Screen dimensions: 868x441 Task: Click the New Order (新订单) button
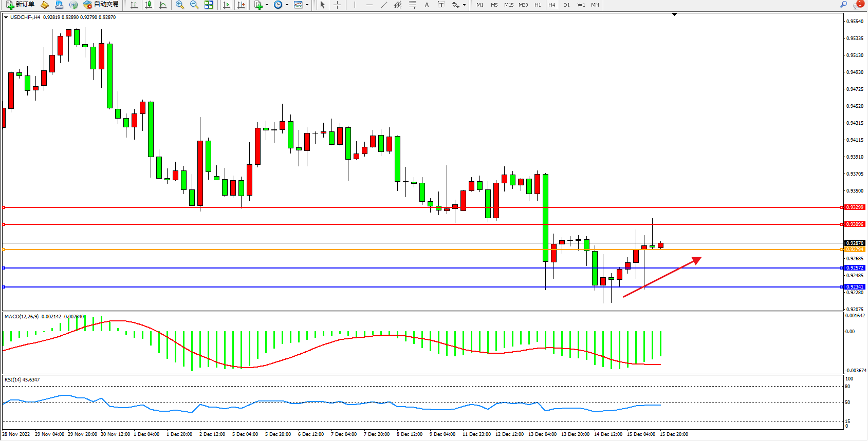[x=21, y=5]
